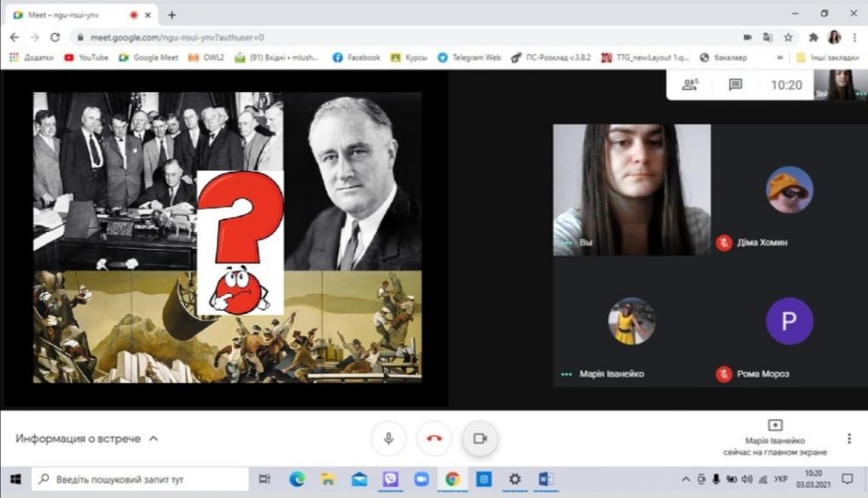
Task: Click the camera indicator in the address bar
Action: pyautogui.click(x=748, y=37)
